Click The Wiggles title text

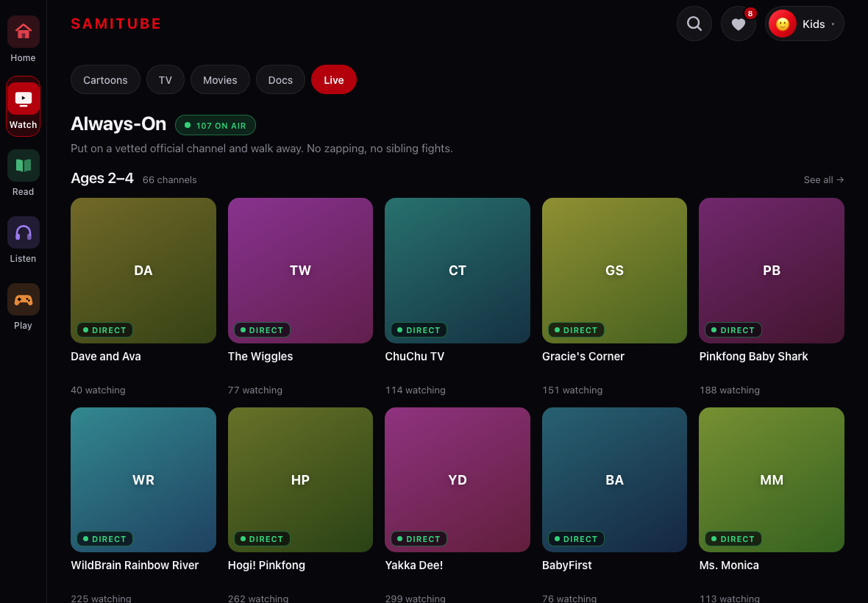click(260, 356)
